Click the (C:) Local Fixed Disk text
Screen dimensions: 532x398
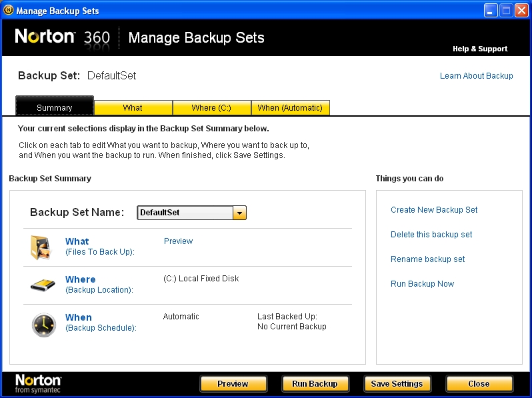point(201,279)
